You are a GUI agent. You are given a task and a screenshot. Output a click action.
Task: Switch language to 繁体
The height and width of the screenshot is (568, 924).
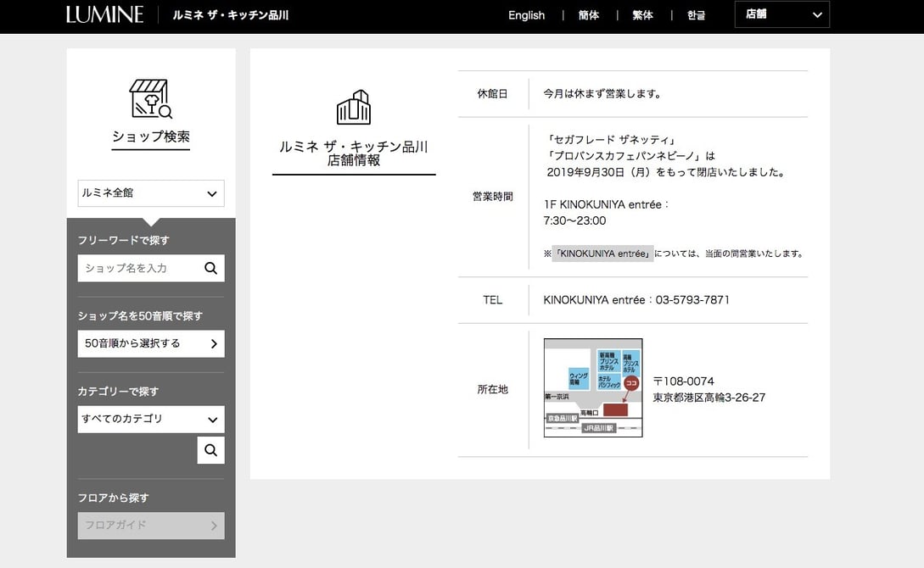pos(642,15)
